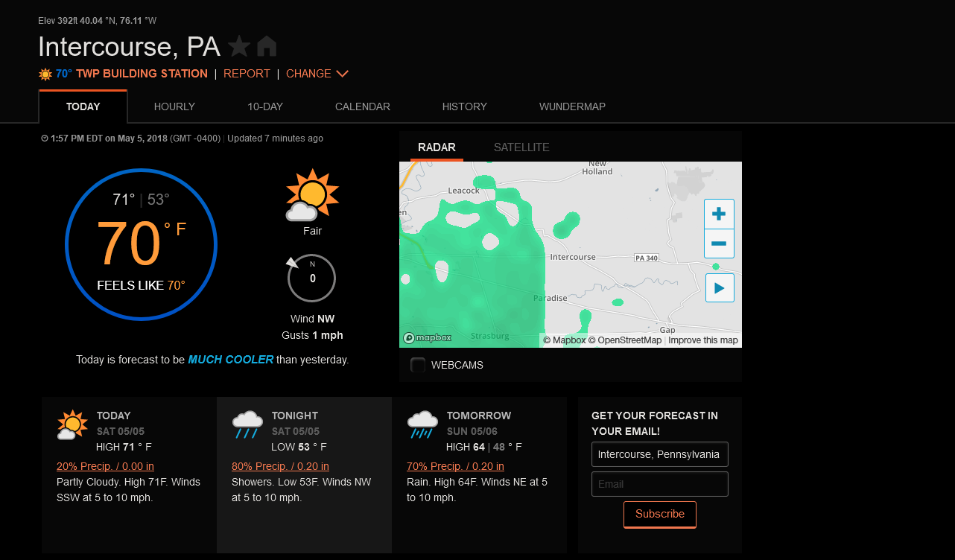
Task: Click the wind direction compass dial
Action: (312, 278)
